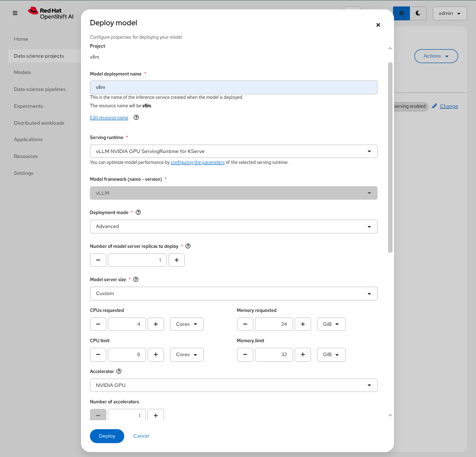Open the admin user menu

coord(450,13)
